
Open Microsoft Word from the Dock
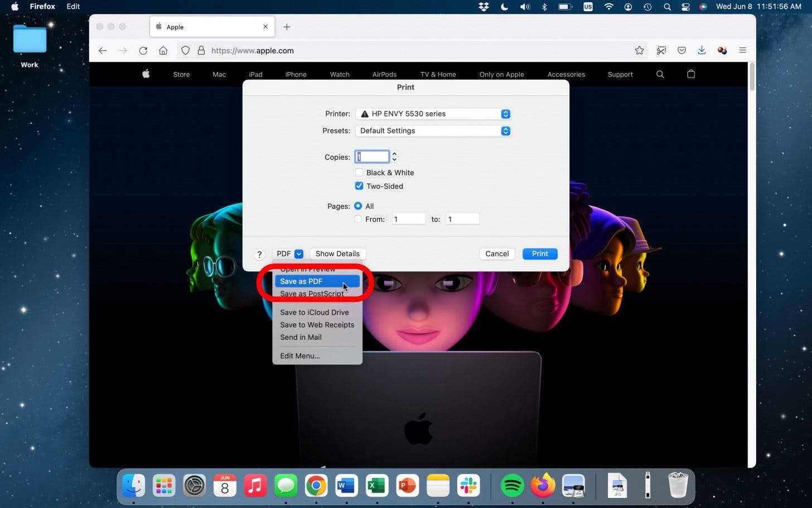pos(346,486)
